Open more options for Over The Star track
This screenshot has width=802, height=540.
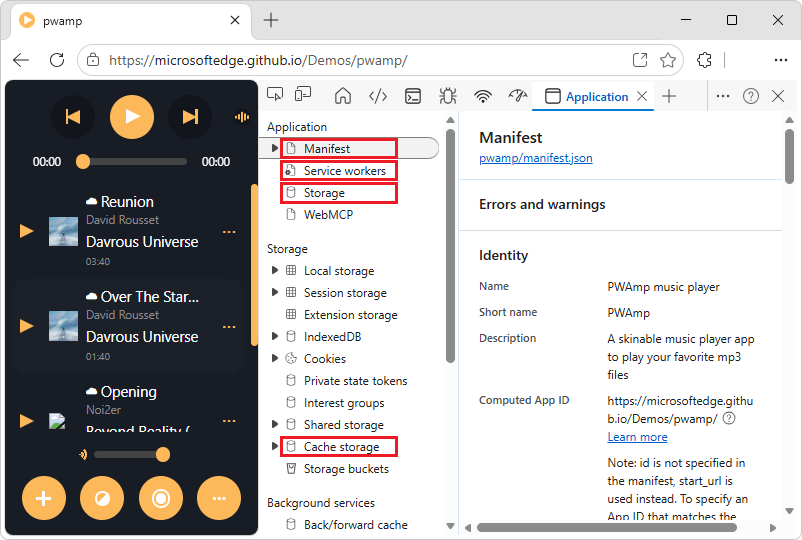229,327
